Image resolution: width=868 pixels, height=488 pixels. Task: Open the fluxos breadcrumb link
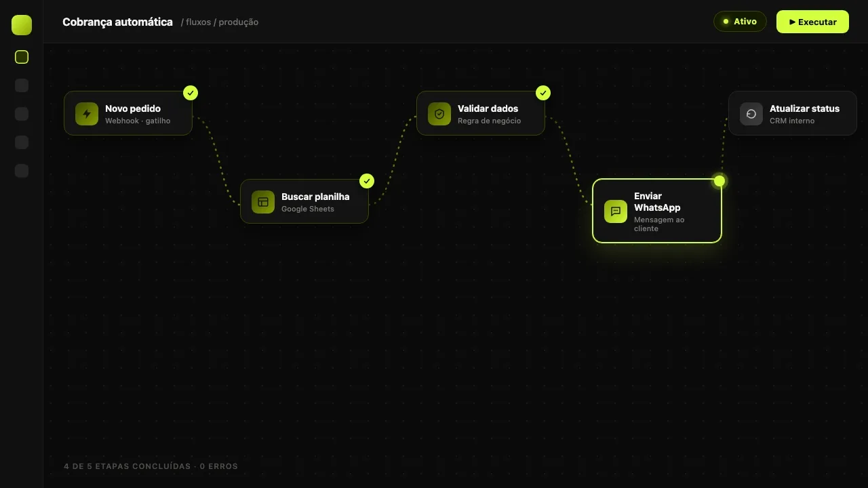(x=199, y=22)
